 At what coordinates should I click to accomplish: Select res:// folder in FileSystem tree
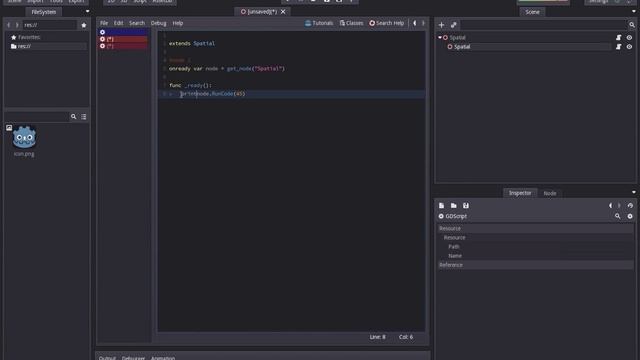(x=47, y=47)
